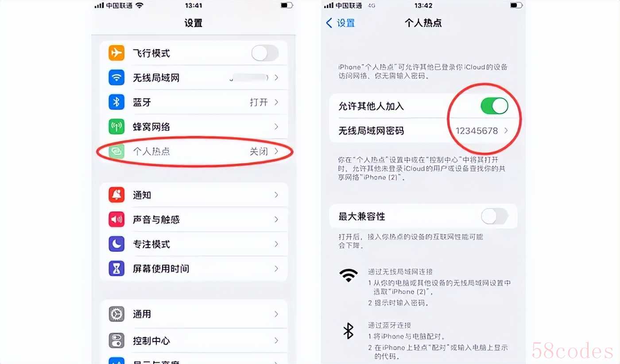Open chevron next to password 12345678
620x364 pixels.
coord(506,131)
